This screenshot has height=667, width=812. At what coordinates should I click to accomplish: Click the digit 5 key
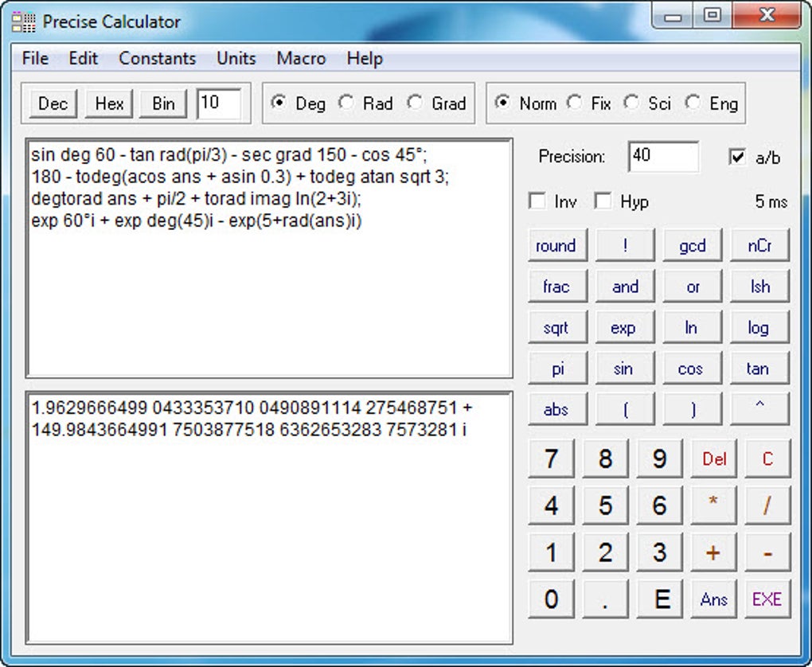tap(605, 505)
